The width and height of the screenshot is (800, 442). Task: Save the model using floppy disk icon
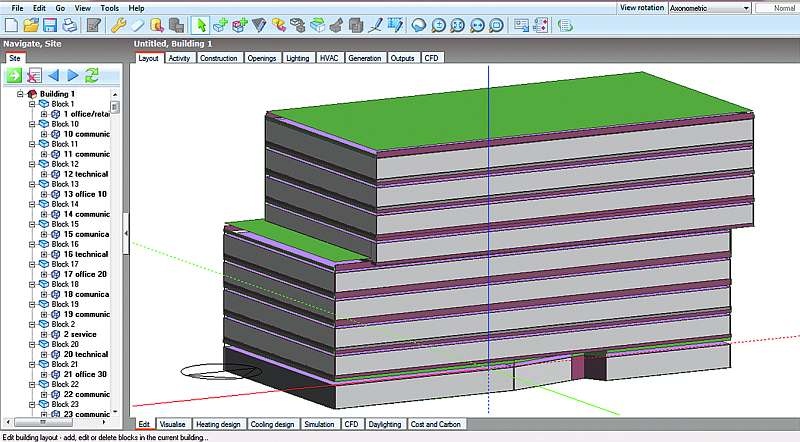click(x=50, y=24)
